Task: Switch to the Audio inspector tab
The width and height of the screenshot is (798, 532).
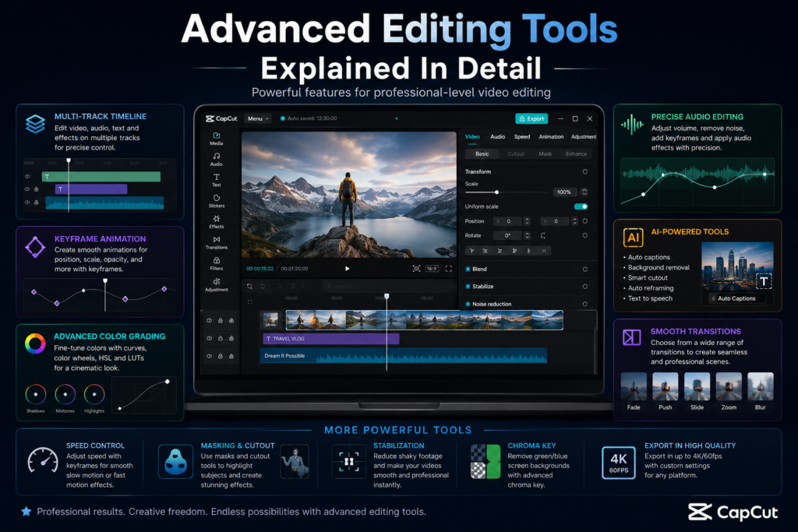Action: pyautogui.click(x=498, y=137)
